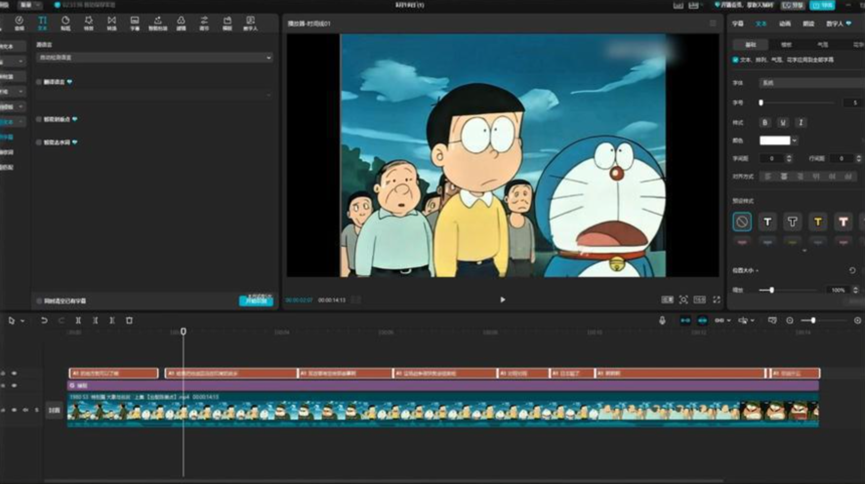Apply Italic text style
Viewport: 865px width, 484px height.
(x=801, y=123)
